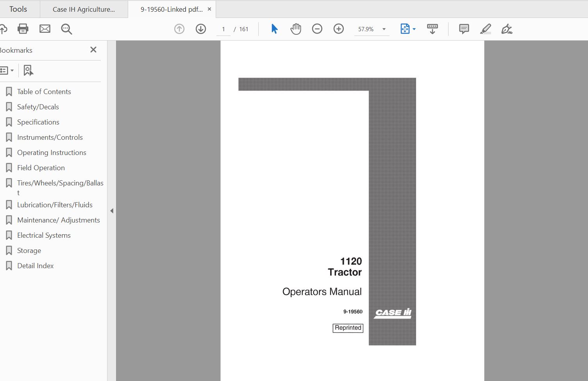
Task: Click the bookmark icon beside Lubrication/Filters/Fluids
Action: (9, 205)
